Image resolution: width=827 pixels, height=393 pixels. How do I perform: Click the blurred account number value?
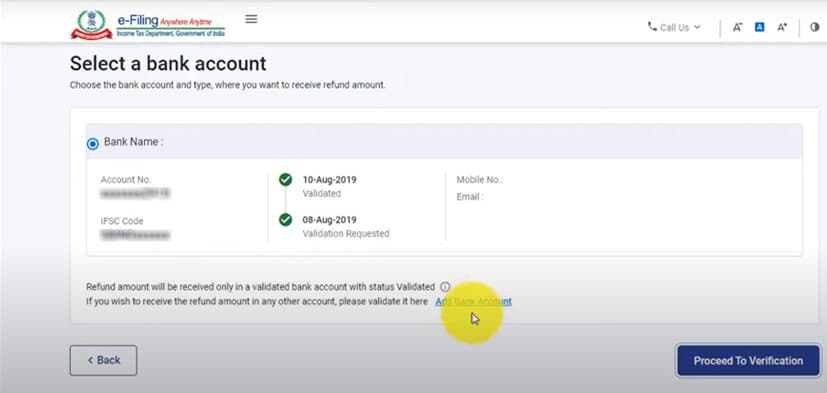pyautogui.click(x=135, y=194)
